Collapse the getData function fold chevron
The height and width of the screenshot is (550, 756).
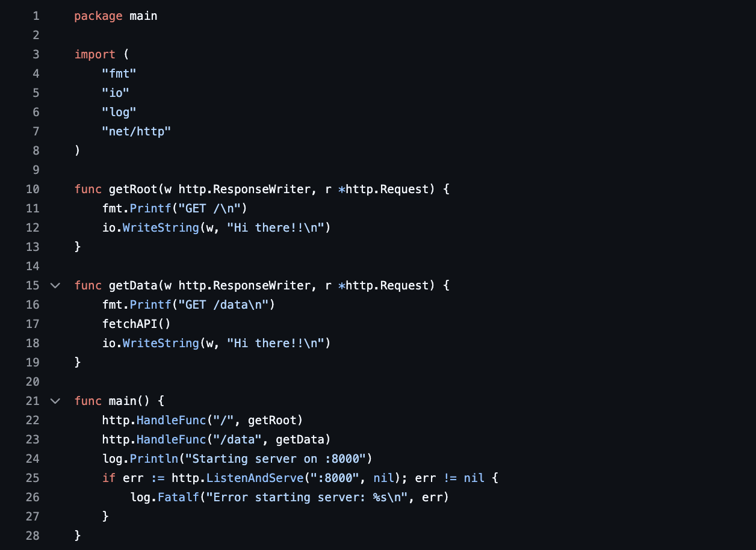click(55, 285)
